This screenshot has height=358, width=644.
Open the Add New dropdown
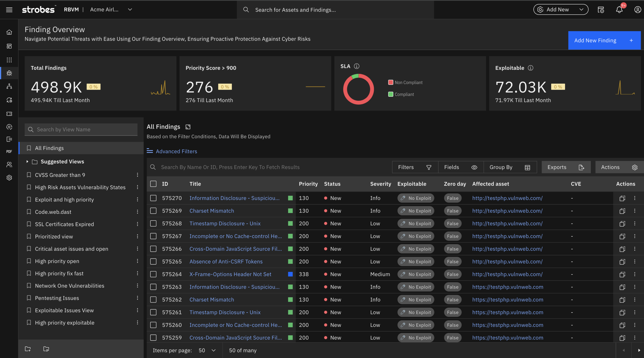[561, 10]
